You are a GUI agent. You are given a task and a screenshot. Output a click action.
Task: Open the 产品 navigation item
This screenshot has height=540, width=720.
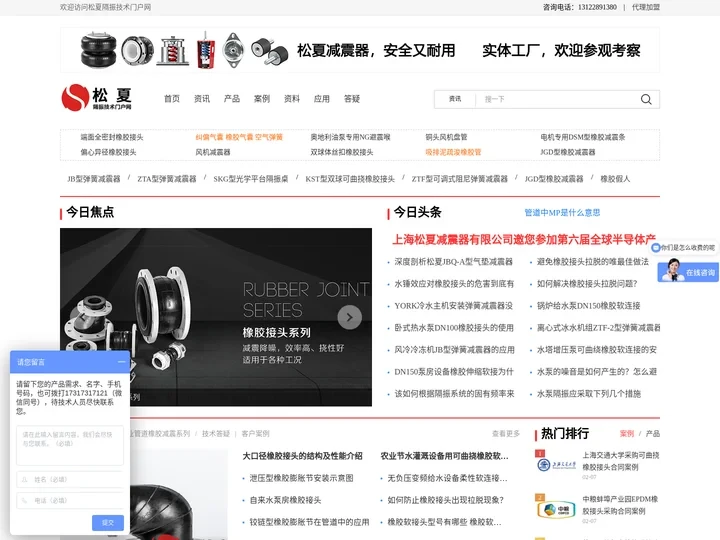pos(232,99)
